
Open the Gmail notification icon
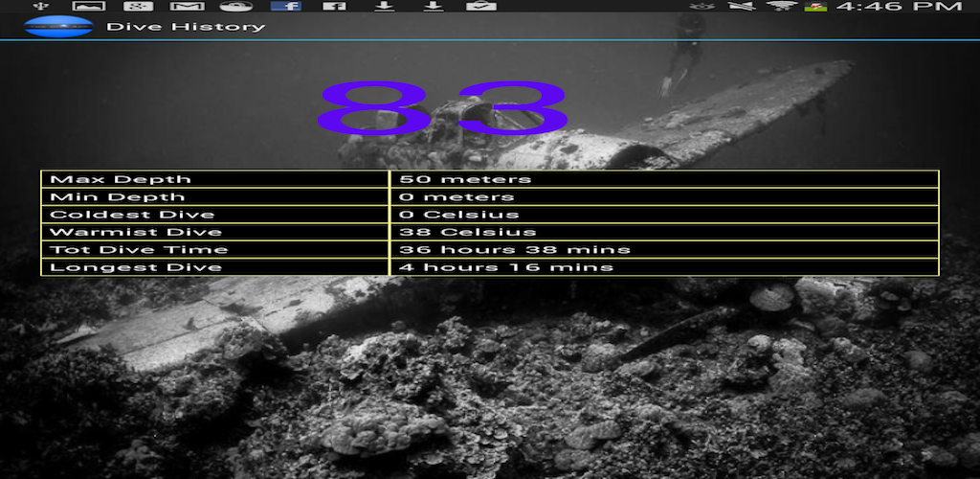click(x=186, y=6)
